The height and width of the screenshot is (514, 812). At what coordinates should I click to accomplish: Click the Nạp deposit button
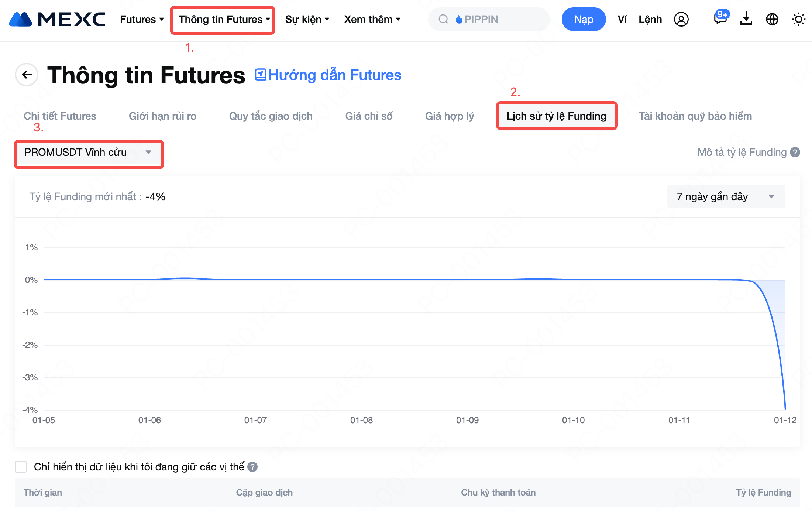(x=584, y=19)
